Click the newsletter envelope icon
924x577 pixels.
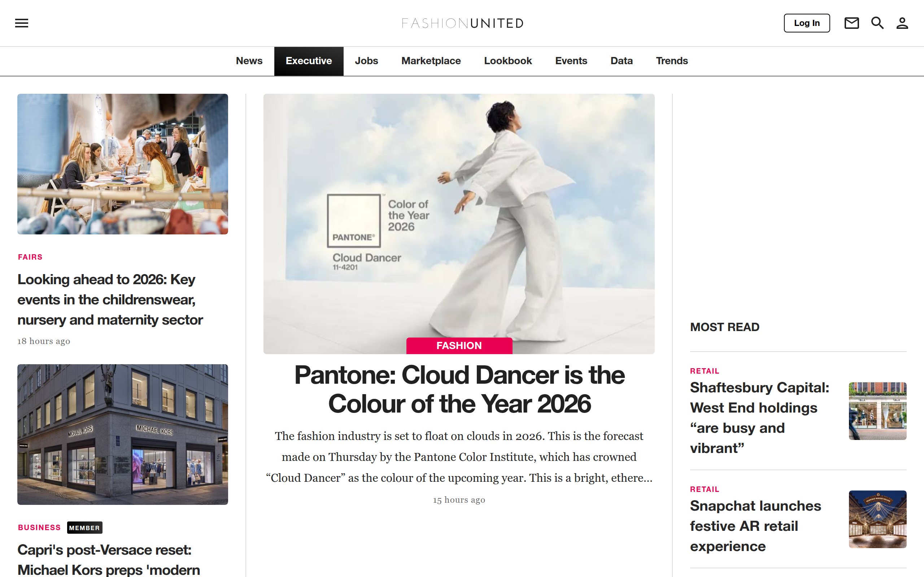(x=851, y=23)
